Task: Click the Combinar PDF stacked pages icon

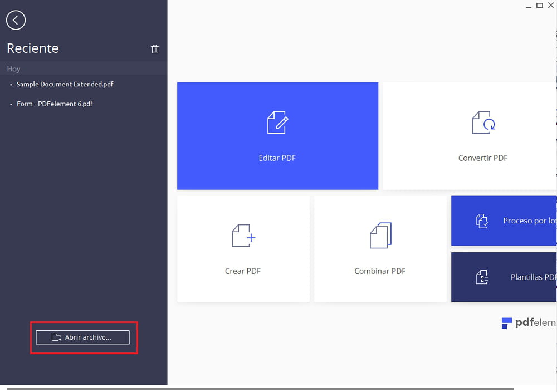Action: (380, 236)
